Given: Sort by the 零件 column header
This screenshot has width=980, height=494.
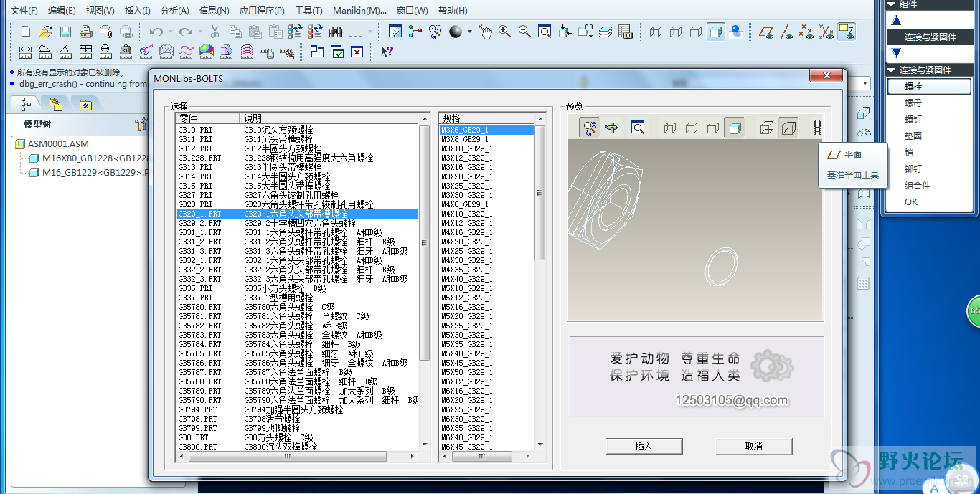Looking at the screenshot, I should [x=207, y=118].
